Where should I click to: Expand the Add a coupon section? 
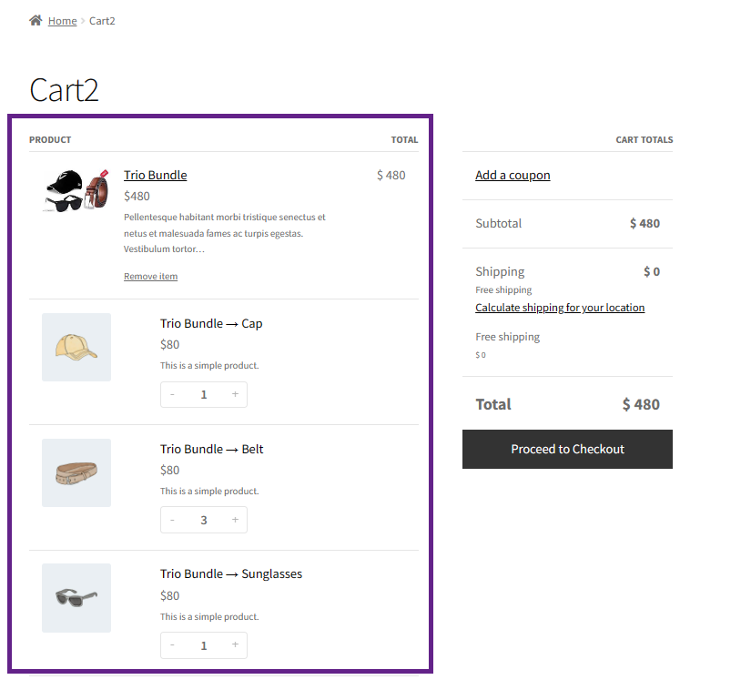(x=513, y=175)
